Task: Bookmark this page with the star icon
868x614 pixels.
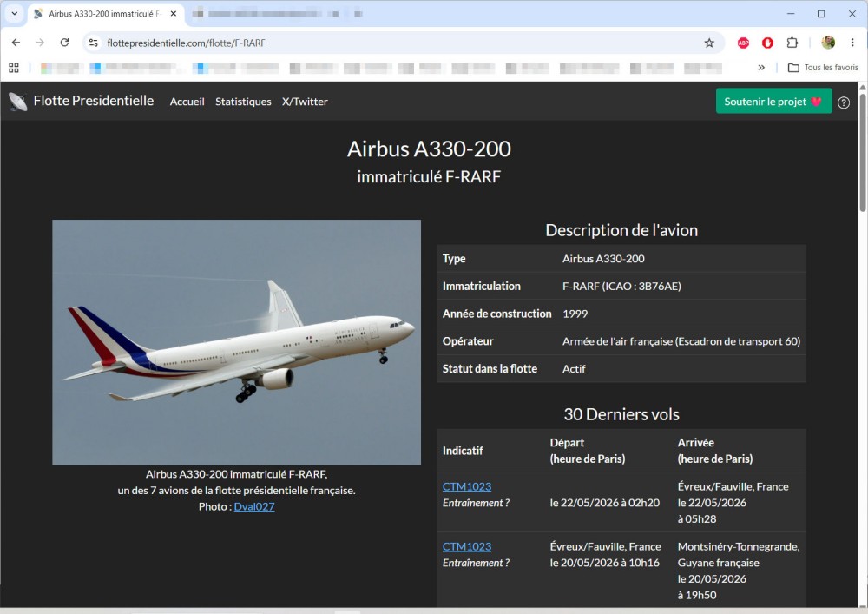Action: tap(709, 43)
